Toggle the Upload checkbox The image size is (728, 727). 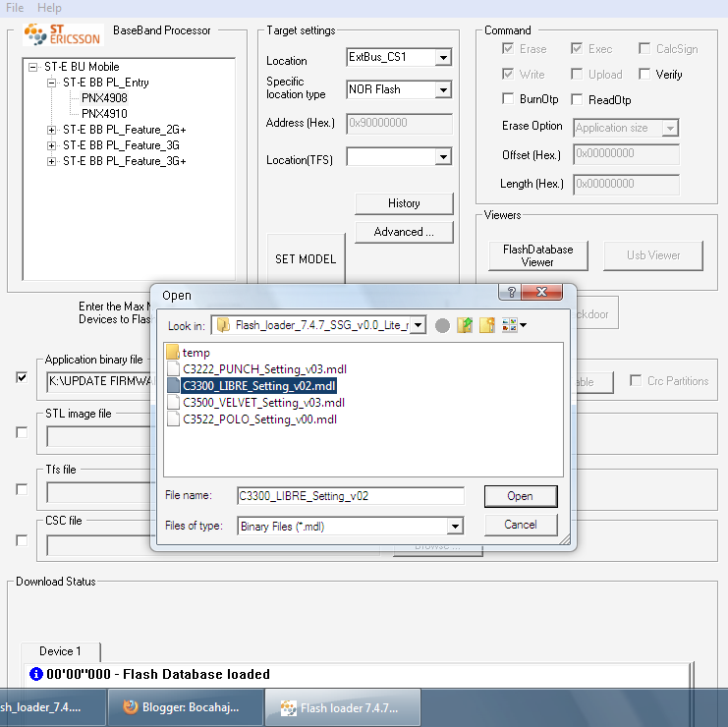click(577, 74)
